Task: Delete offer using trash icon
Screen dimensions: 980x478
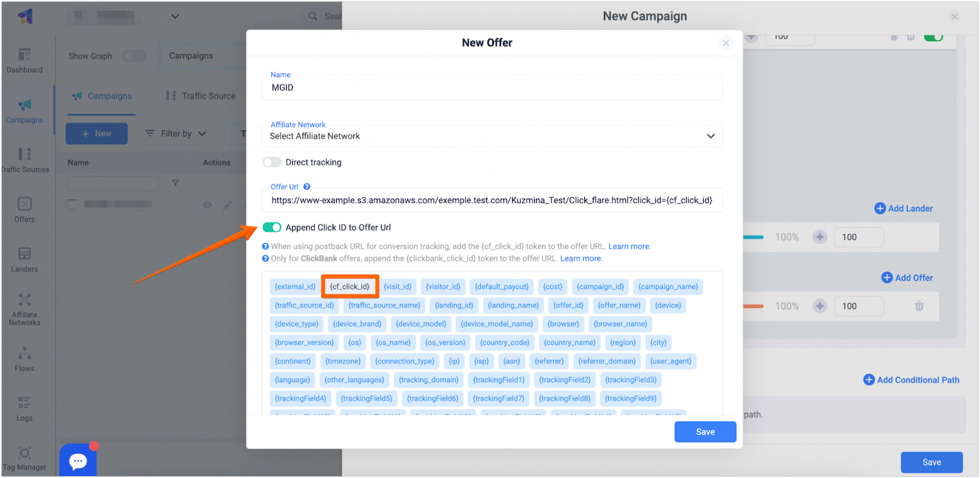Action: tap(919, 306)
